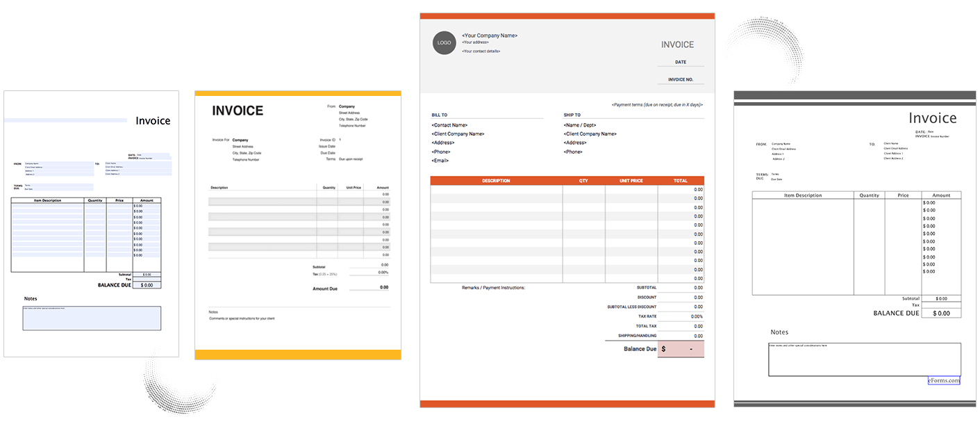Click yellow template's Description column header
The image size is (980, 422).
(x=219, y=188)
